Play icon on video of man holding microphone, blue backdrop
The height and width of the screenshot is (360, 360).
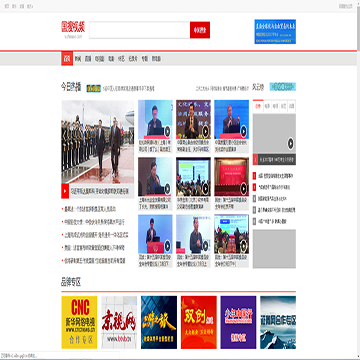pos(243,131)
